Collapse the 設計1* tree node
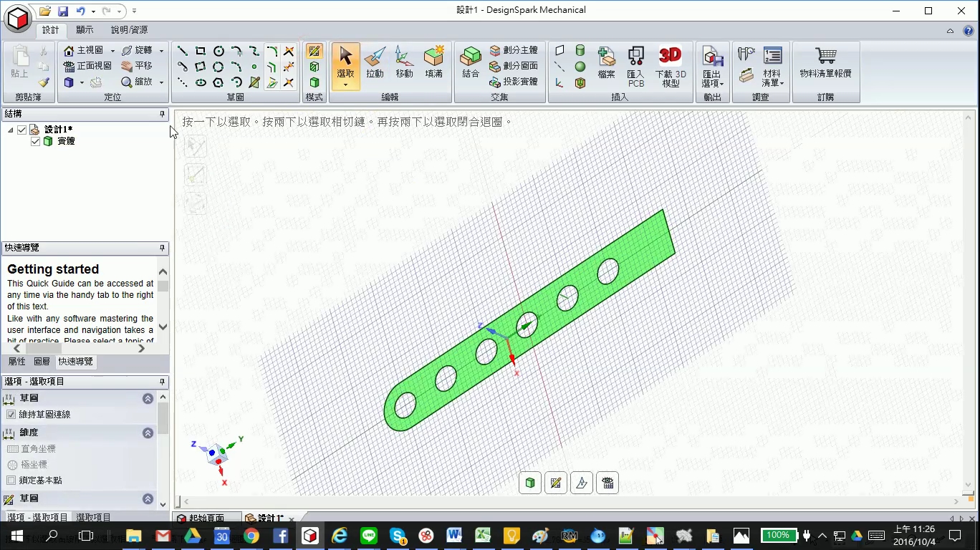This screenshot has height=550, width=980. 11,130
